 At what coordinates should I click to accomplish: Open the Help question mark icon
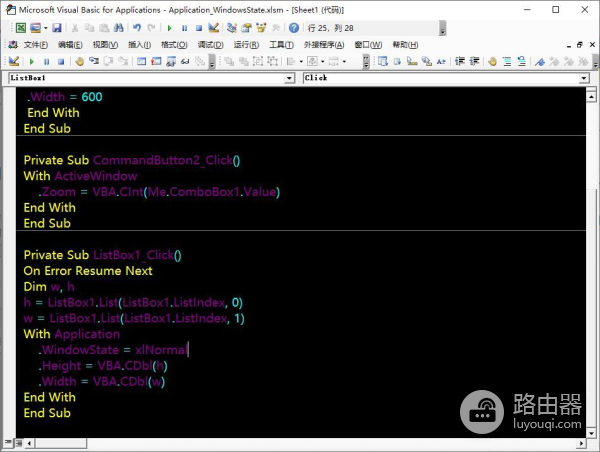click(293, 28)
